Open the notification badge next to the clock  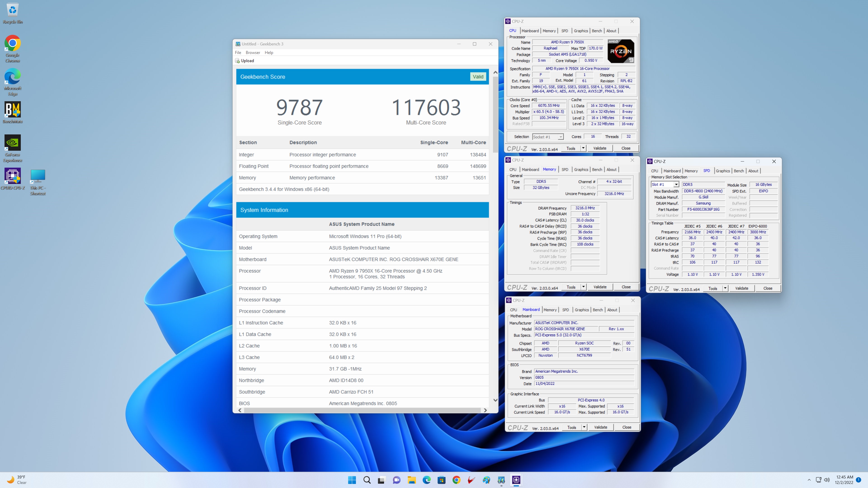point(859,480)
